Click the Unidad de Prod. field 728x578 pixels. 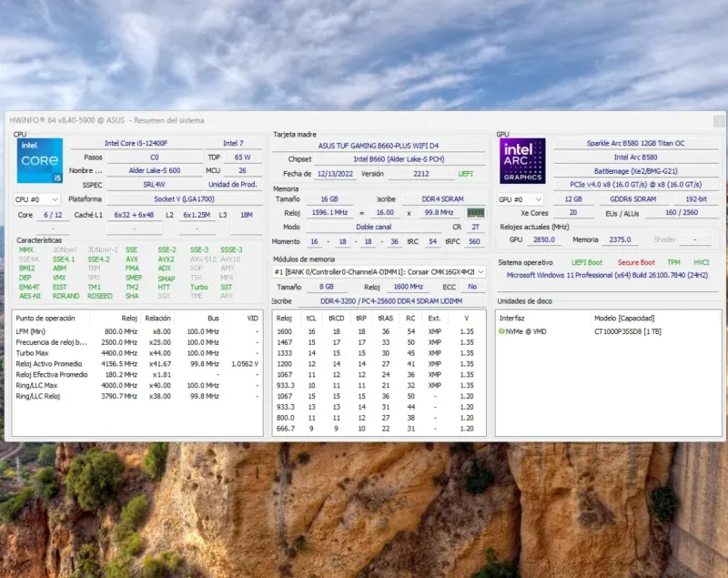pyautogui.click(x=233, y=184)
